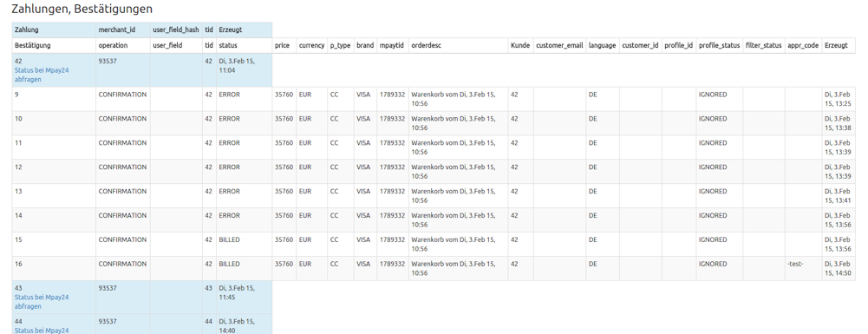868x334 pixels.
Task: Click the 'appr_code' column header
Action: [803, 46]
